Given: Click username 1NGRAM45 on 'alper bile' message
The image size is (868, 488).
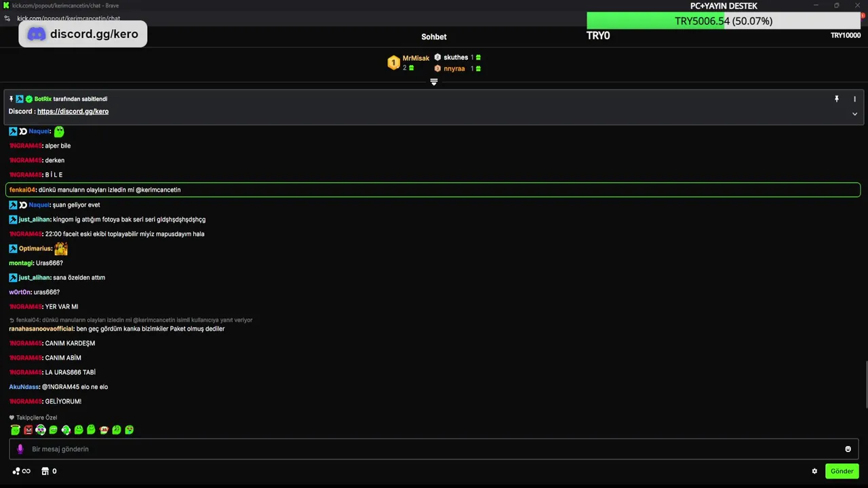Looking at the screenshot, I should click(x=25, y=146).
